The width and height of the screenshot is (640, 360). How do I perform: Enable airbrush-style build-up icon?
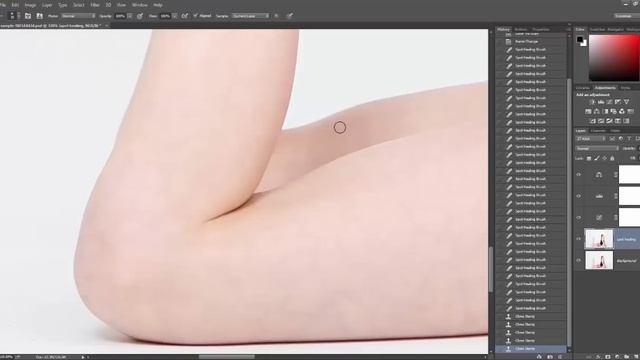pyautogui.click(x=185, y=16)
